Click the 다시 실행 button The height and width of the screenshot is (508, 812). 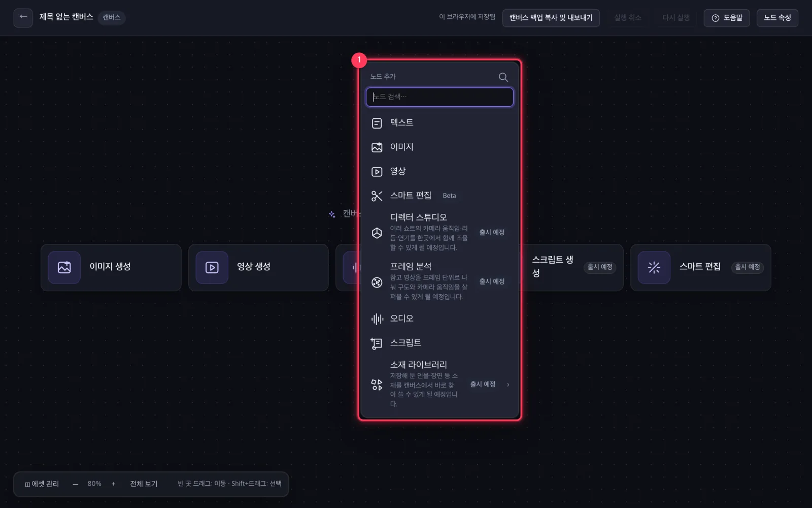tap(676, 18)
